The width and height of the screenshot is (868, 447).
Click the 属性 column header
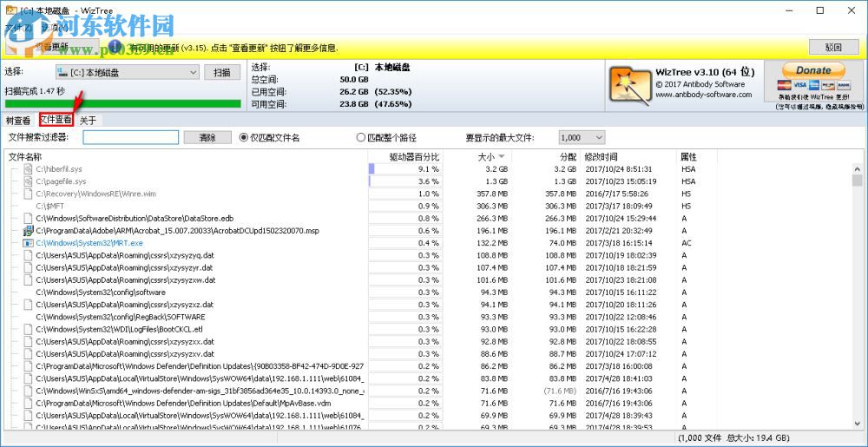point(698,157)
